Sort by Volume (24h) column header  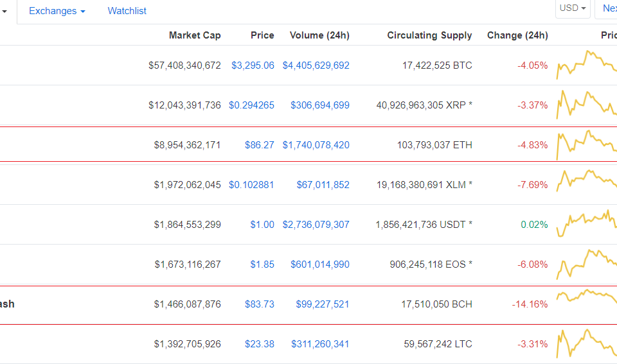(x=319, y=35)
